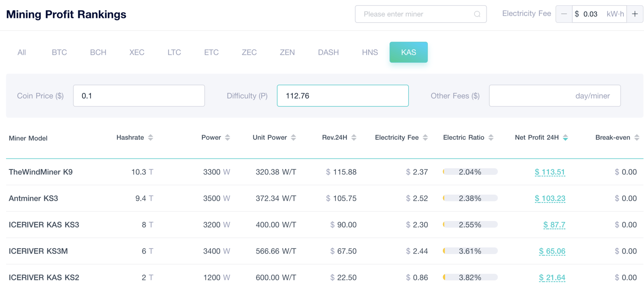Open TheWindMiner K9 net profit link

550,172
